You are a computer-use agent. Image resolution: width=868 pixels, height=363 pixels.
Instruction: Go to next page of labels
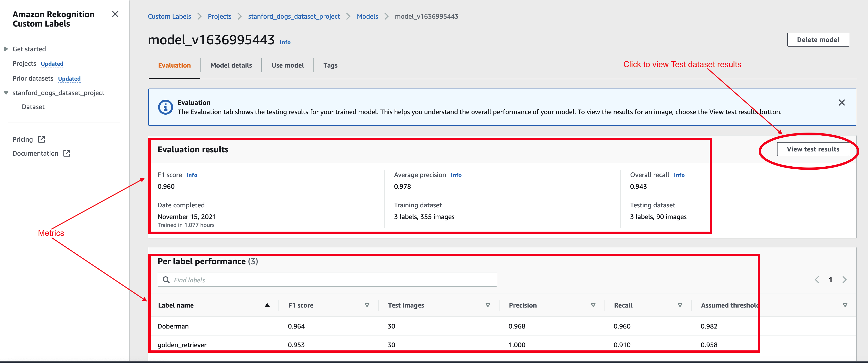(844, 280)
